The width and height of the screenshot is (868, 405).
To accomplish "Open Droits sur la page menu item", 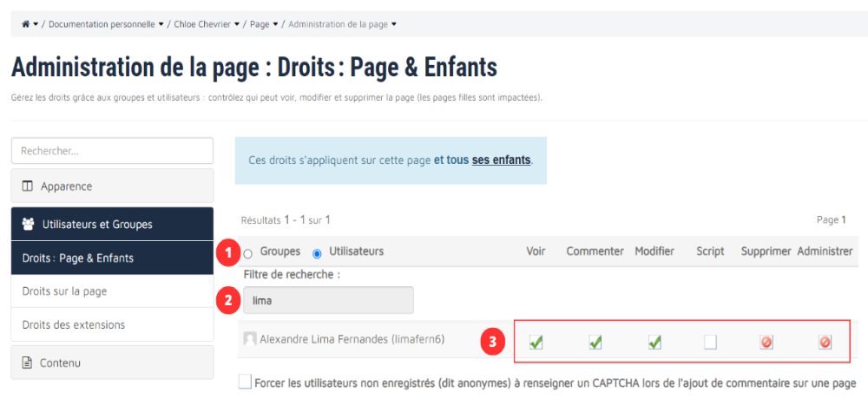I will [112, 291].
